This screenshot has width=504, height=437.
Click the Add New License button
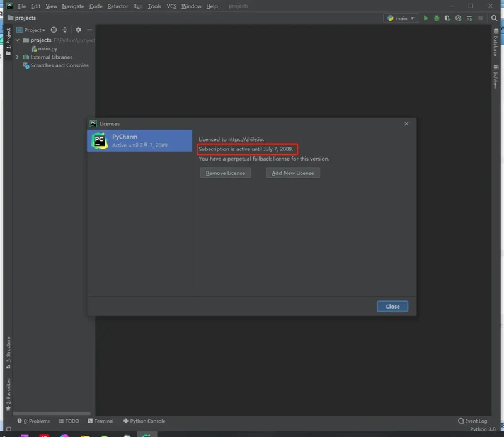coord(292,173)
